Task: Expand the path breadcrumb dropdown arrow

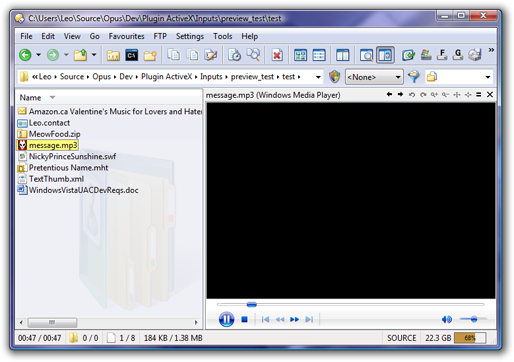Action: [x=318, y=77]
